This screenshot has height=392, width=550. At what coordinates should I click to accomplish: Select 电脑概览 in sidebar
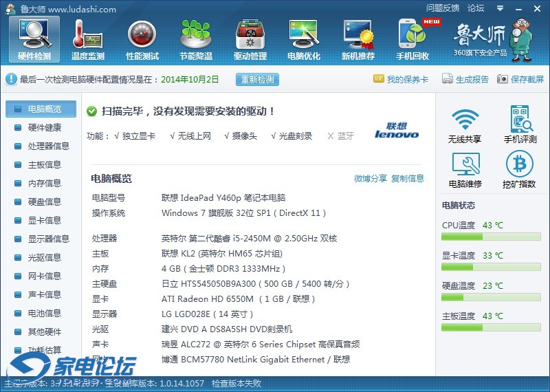[x=41, y=109]
